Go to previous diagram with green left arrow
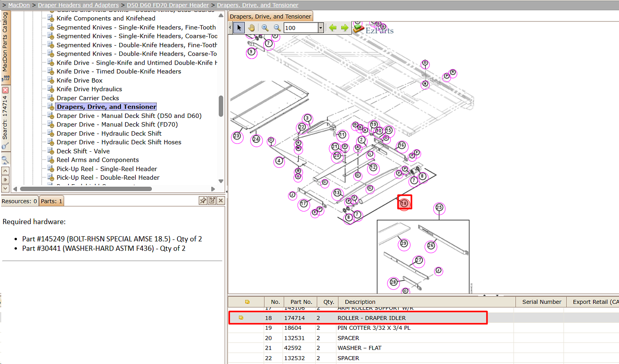 point(333,28)
